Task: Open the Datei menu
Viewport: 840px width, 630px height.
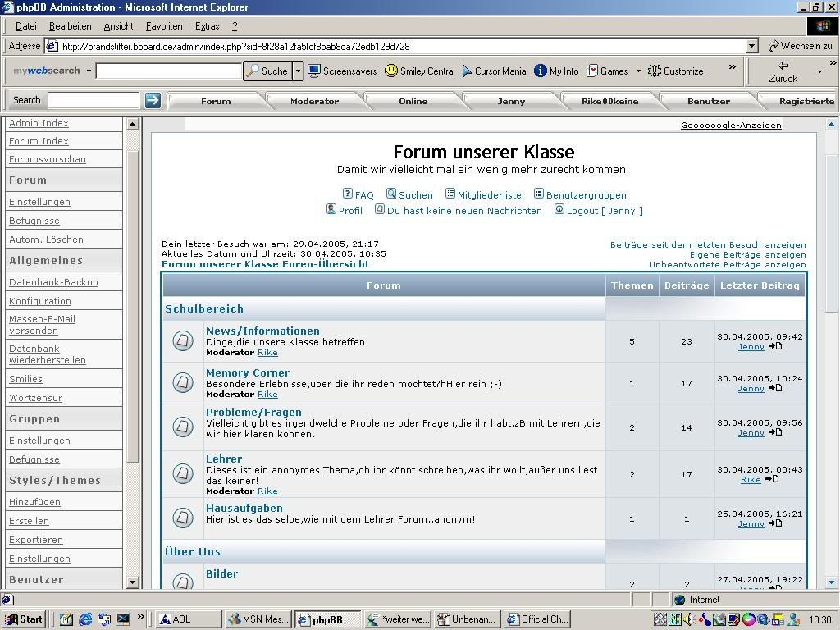Action: click(x=25, y=26)
